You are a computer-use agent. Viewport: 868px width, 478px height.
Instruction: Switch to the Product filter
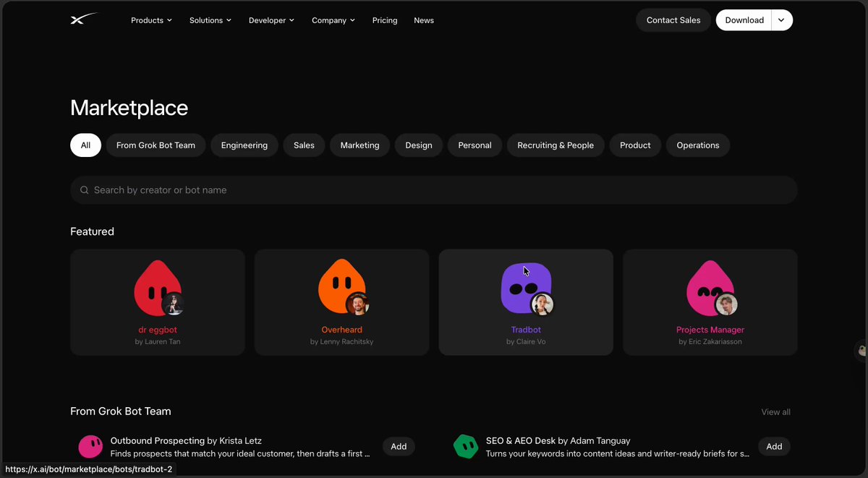635,145
